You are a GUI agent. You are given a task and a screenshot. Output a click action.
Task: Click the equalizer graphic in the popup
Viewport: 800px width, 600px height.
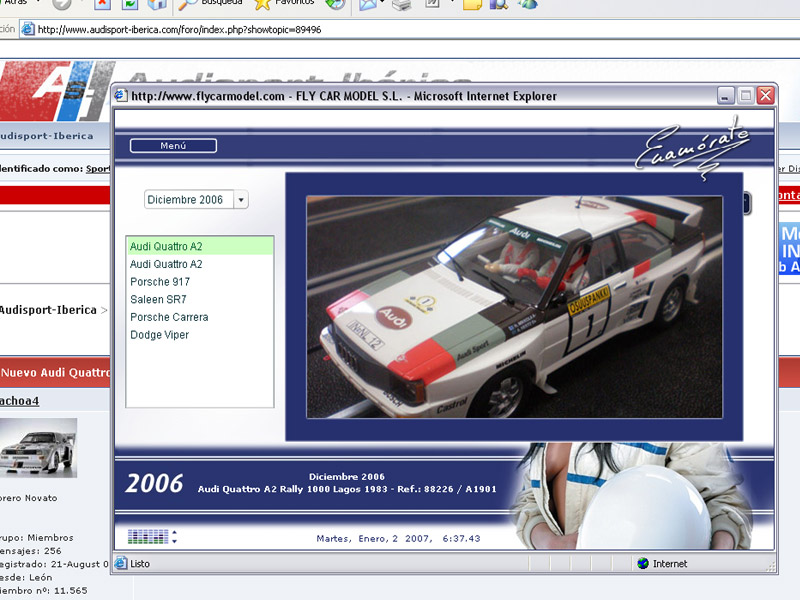[148, 536]
